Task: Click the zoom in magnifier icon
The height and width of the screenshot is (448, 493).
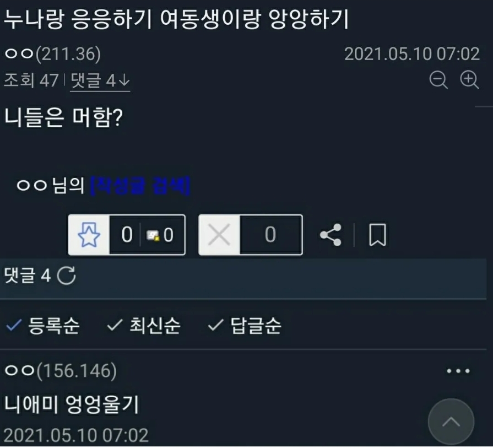Action: 469,79
